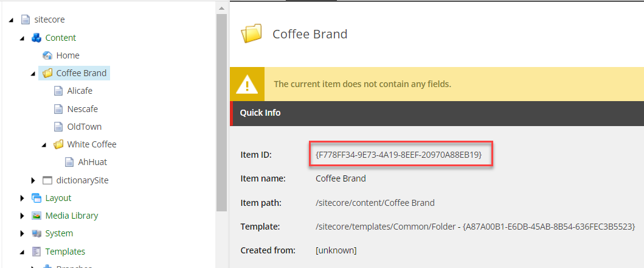This screenshot has width=644, height=268.
Task: Click the Item name value Coffee Brand
Action: click(x=341, y=178)
